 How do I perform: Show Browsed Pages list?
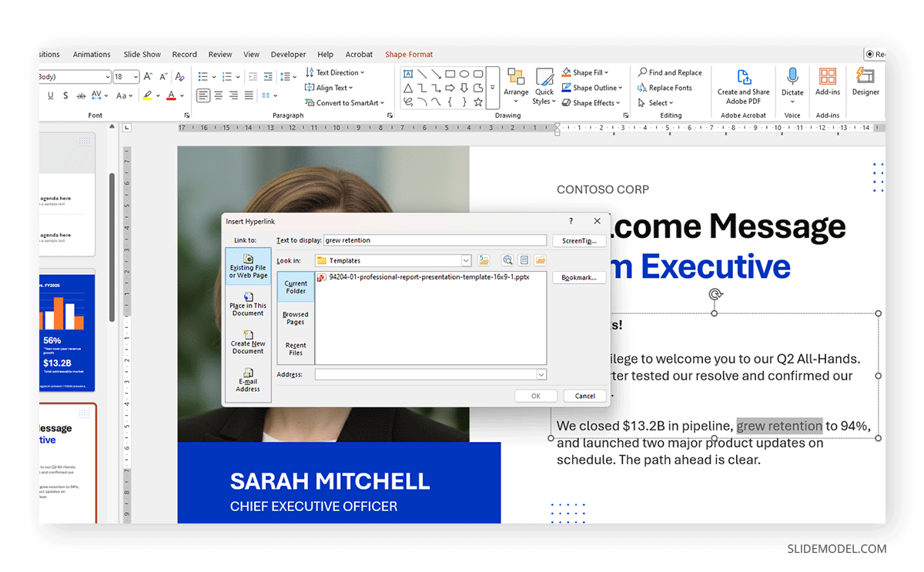[x=296, y=318]
